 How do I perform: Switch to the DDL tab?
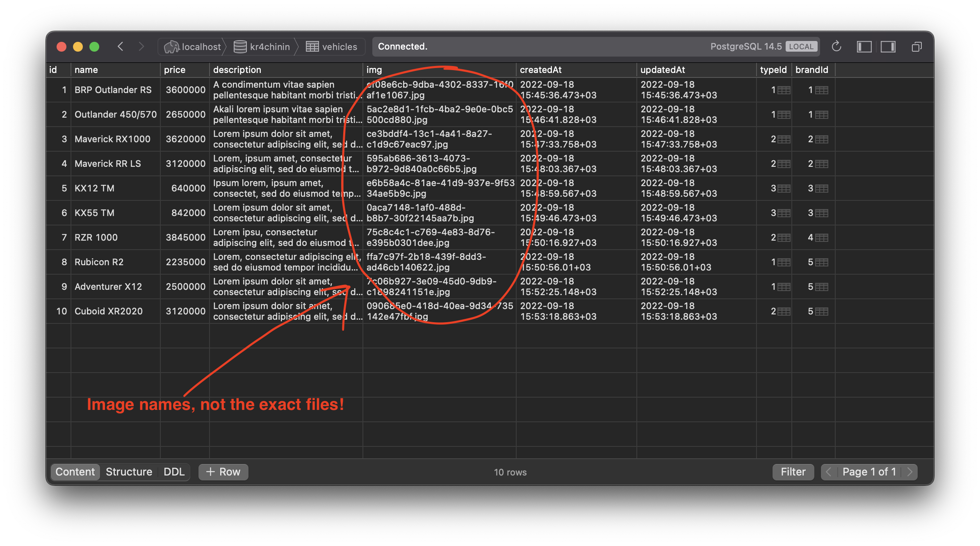click(174, 472)
